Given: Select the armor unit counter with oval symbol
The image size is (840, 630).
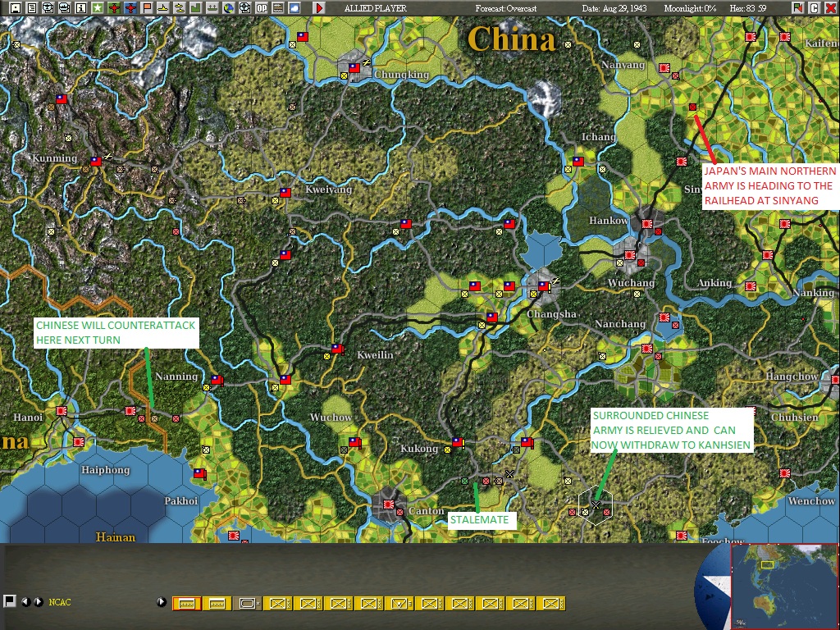Looking at the screenshot, I should 247,603.
